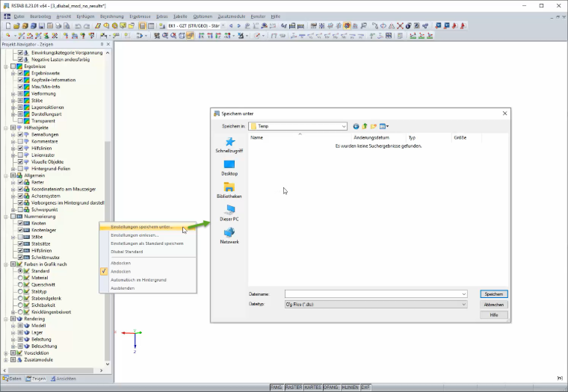Click the Speichern button
Image resolution: width=568 pixels, height=392 pixels.
pyautogui.click(x=494, y=294)
